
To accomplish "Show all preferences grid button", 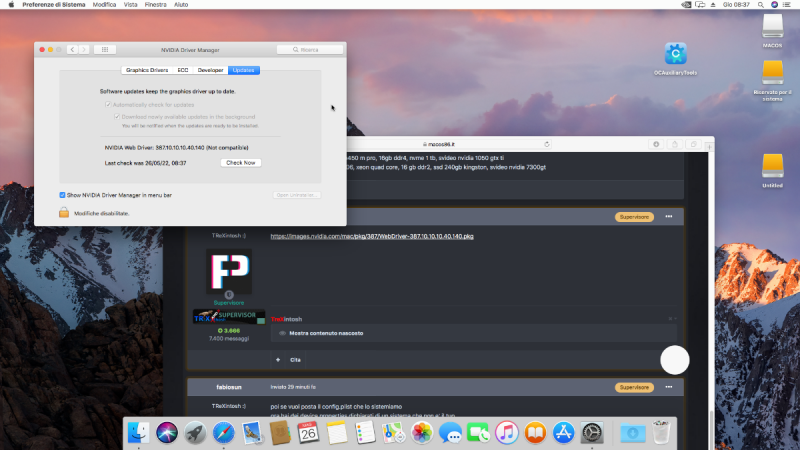I will coord(105,49).
